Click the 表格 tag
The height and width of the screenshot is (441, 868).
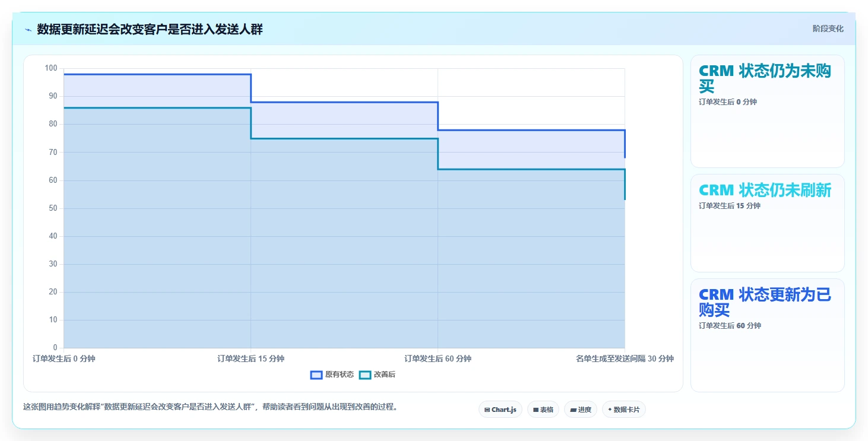click(x=543, y=410)
